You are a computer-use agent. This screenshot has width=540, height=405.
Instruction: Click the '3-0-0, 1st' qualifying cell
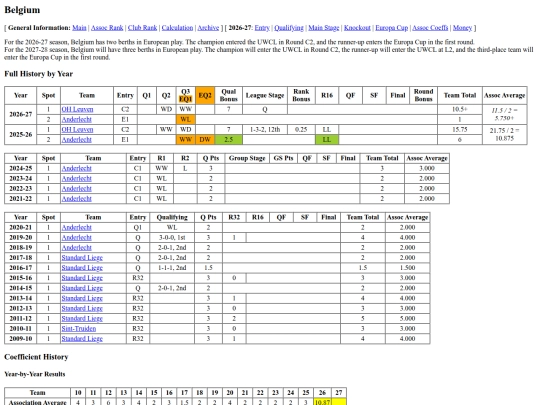[172, 237]
